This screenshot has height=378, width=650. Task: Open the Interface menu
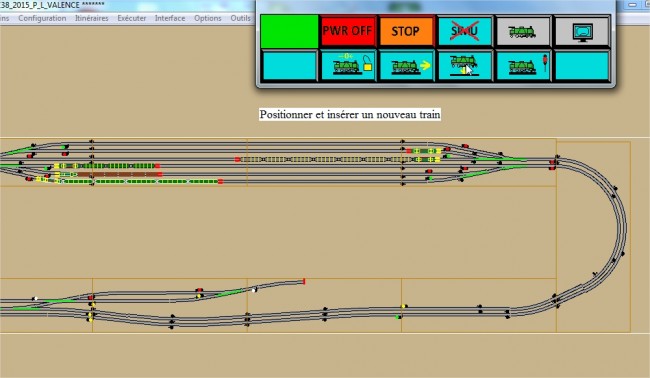[170, 18]
